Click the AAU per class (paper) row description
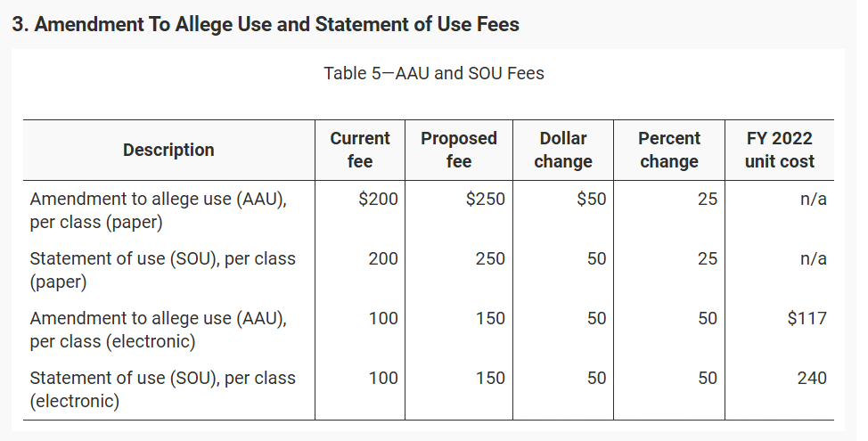868x441 pixels. (x=159, y=210)
